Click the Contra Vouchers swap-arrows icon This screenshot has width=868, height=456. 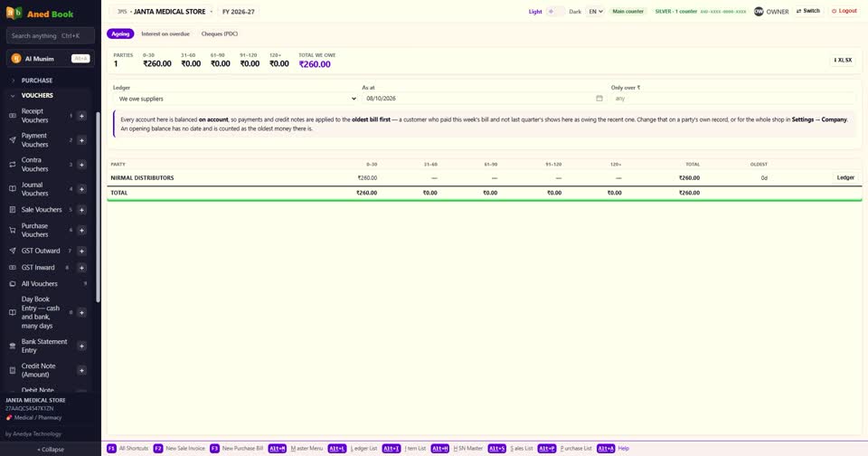pos(12,165)
